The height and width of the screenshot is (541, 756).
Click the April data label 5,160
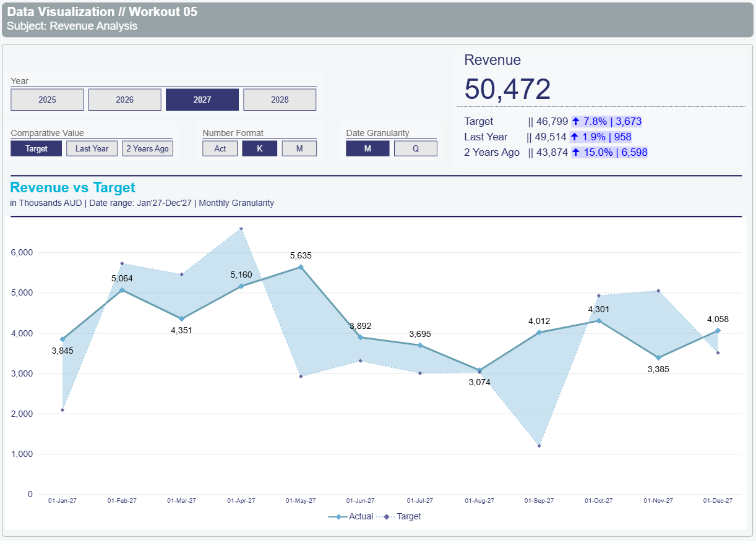click(241, 275)
